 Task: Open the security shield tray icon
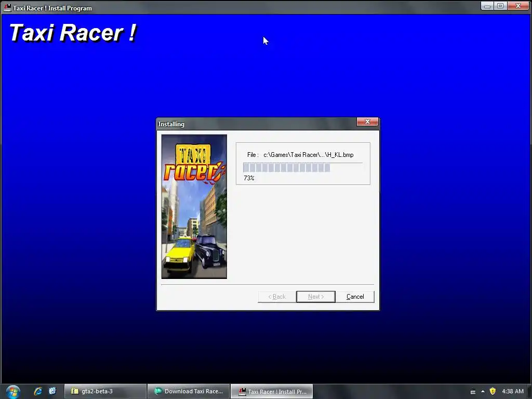pyautogui.click(x=493, y=391)
